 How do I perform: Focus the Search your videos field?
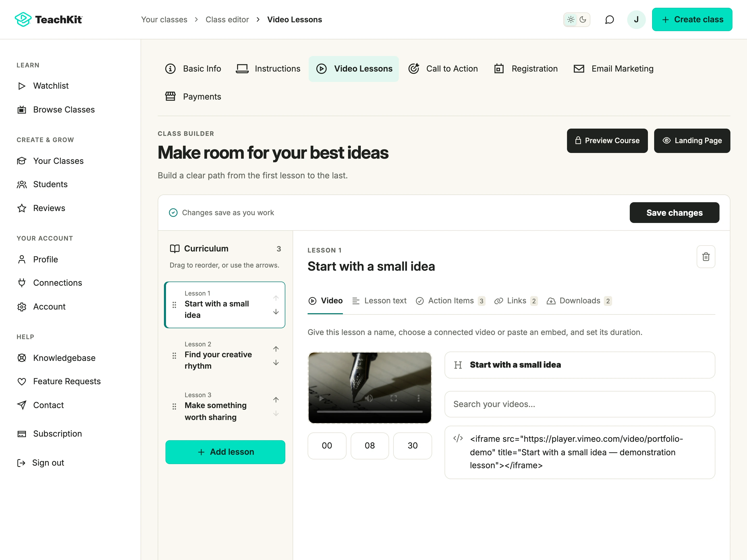coord(579,404)
